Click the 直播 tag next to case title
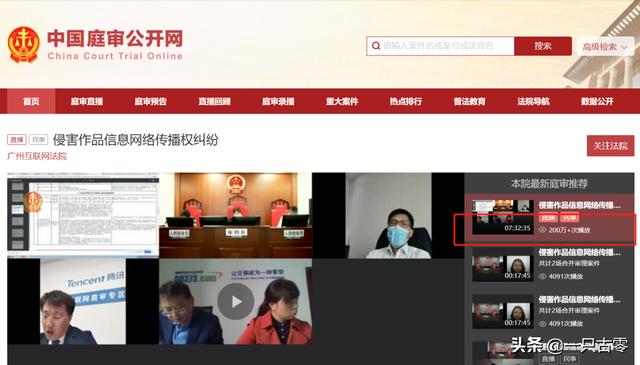 pos(17,140)
